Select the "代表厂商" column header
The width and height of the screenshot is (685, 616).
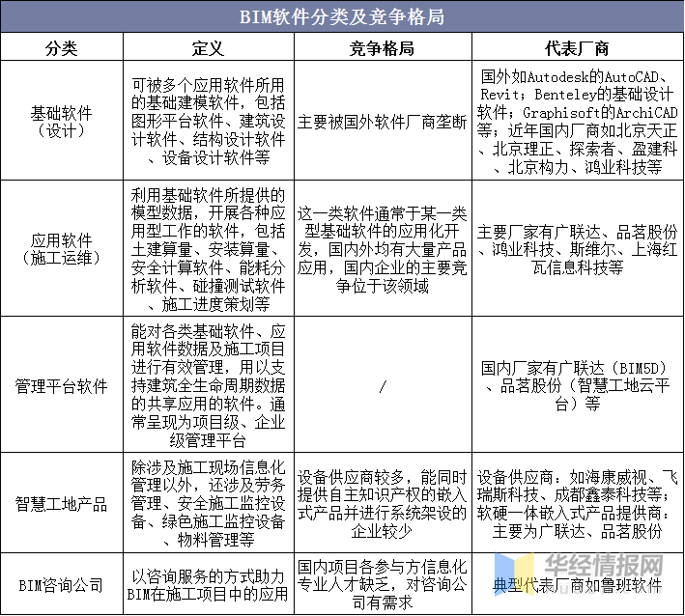[578, 48]
